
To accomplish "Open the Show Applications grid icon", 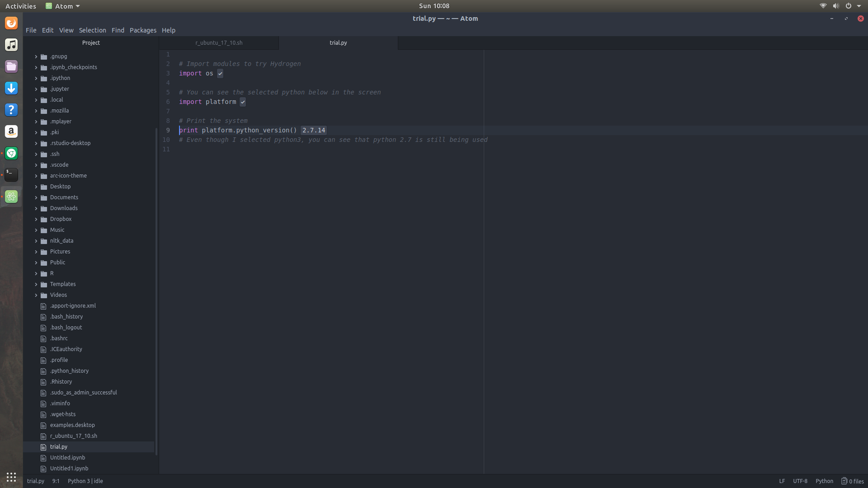I will click(x=11, y=477).
